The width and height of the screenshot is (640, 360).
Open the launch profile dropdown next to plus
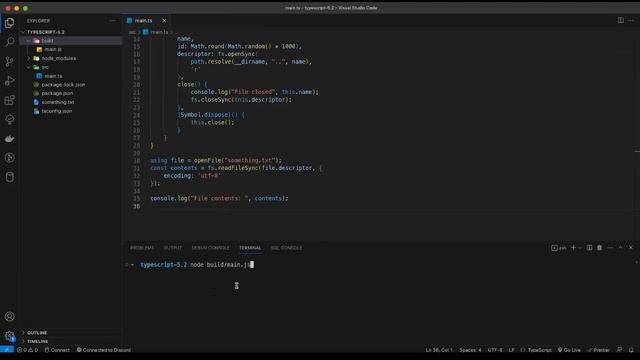(x=580, y=248)
